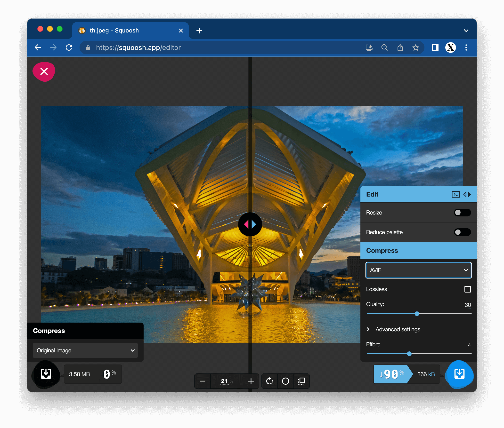504x428 pixels.
Task: Turn on Reduce palette switch
Action: 462,232
